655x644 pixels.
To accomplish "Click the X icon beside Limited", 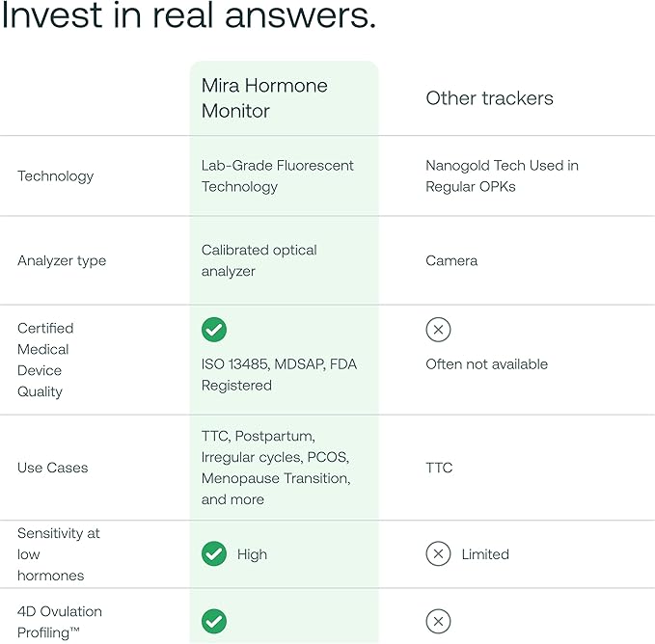I will click(x=438, y=554).
